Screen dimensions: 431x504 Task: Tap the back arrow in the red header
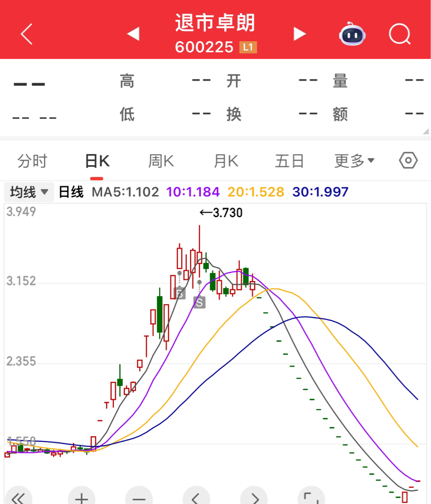pyautogui.click(x=27, y=34)
